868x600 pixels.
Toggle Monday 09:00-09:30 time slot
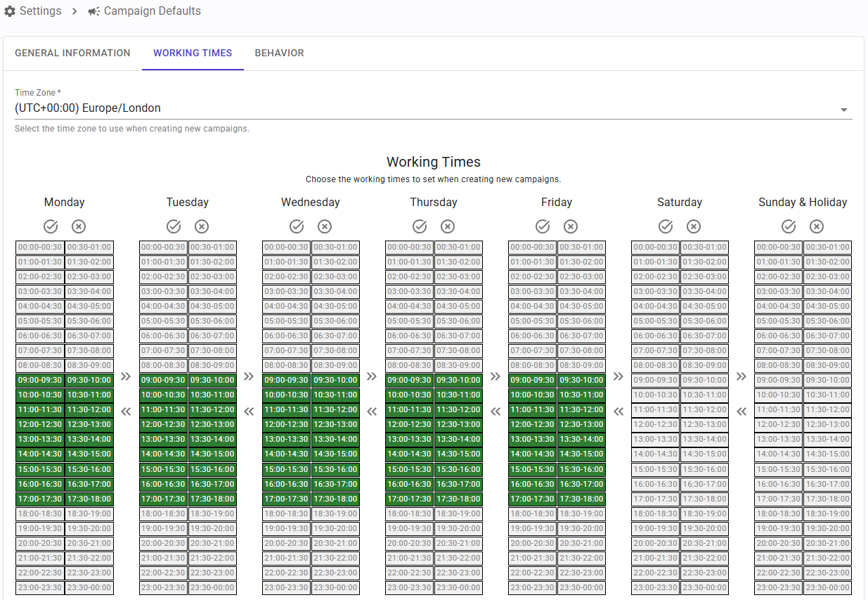(x=40, y=380)
